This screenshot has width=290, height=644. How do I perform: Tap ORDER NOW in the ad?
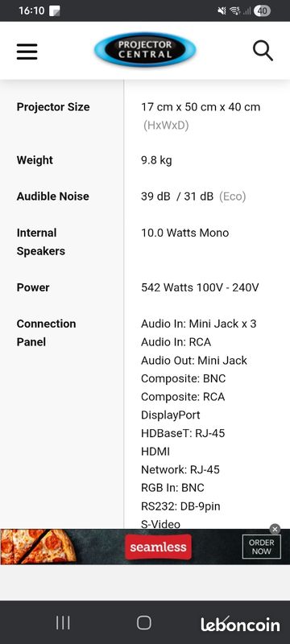click(x=261, y=547)
